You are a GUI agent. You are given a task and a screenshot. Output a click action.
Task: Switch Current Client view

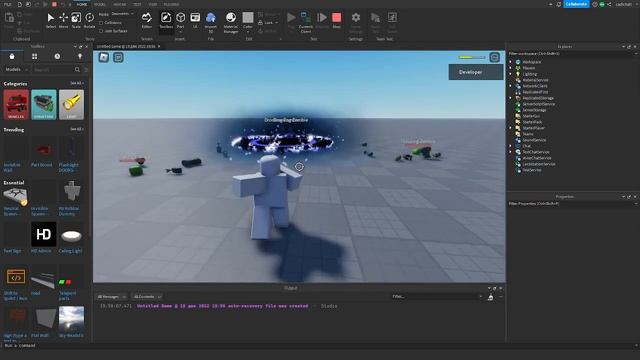coord(305,22)
